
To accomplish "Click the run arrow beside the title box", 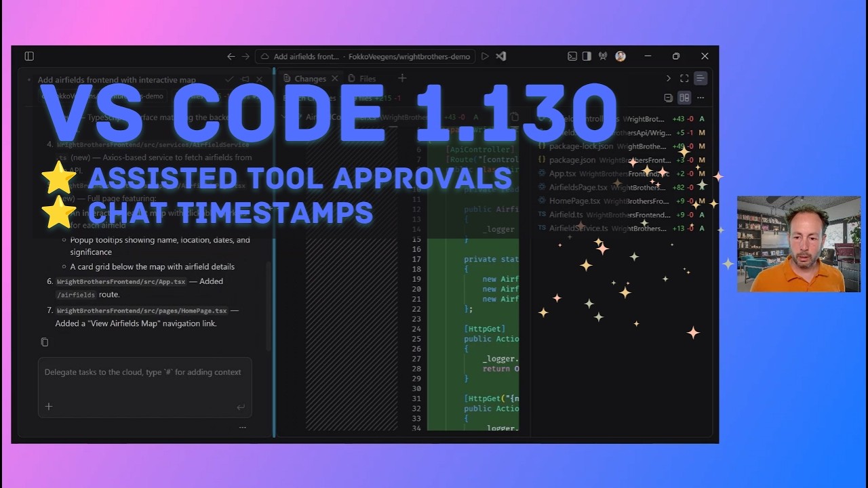I will pyautogui.click(x=485, y=56).
